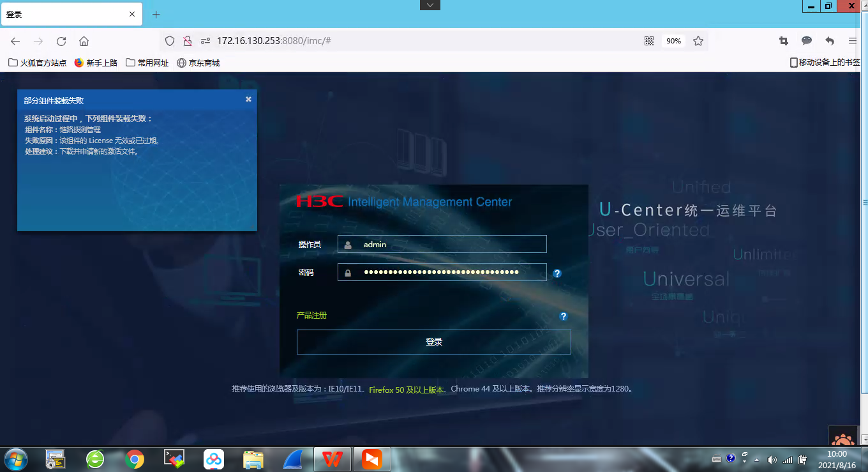The image size is (868, 472).
Task: Open the QR code icon in address bar
Action: coord(649,41)
